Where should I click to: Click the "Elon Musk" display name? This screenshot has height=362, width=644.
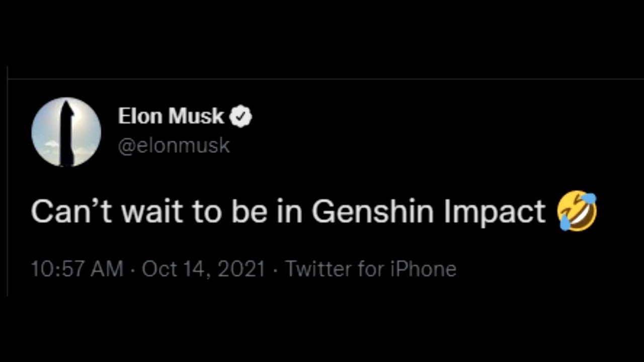[x=171, y=117]
